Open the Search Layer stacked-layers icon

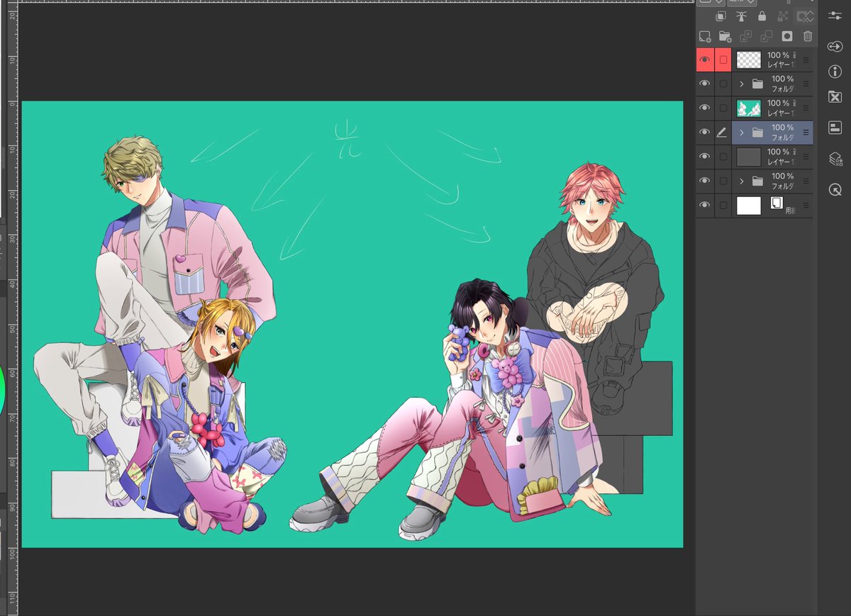[x=835, y=159]
